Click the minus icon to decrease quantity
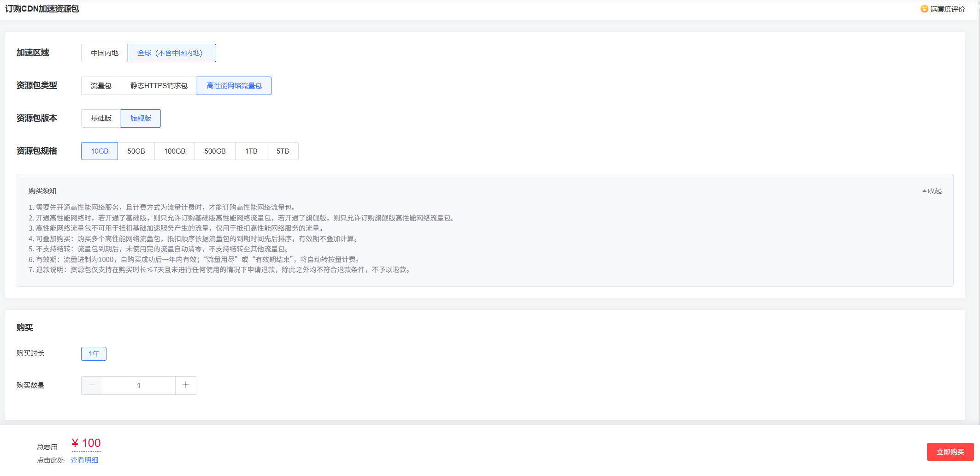The image size is (980, 476). point(92,385)
